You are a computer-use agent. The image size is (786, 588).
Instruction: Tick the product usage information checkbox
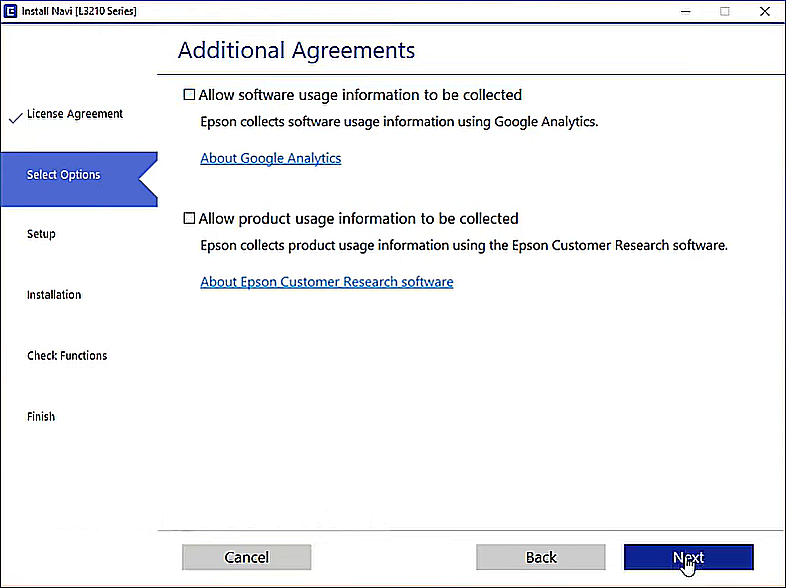click(x=189, y=218)
